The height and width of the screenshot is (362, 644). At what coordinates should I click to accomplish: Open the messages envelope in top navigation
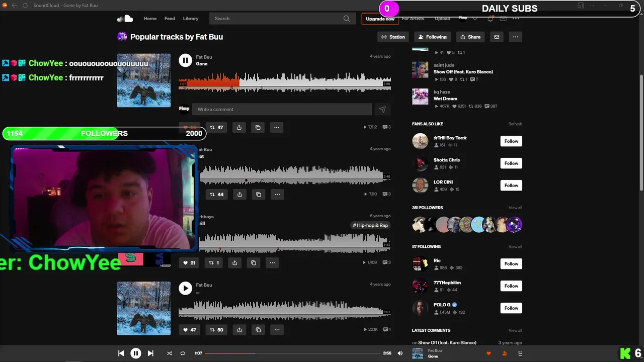[503, 19]
